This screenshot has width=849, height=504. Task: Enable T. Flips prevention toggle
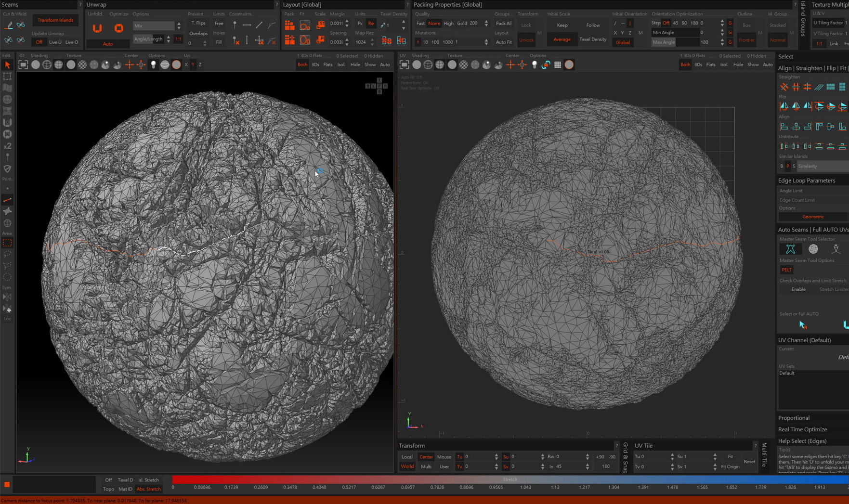click(x=198, y=23)
